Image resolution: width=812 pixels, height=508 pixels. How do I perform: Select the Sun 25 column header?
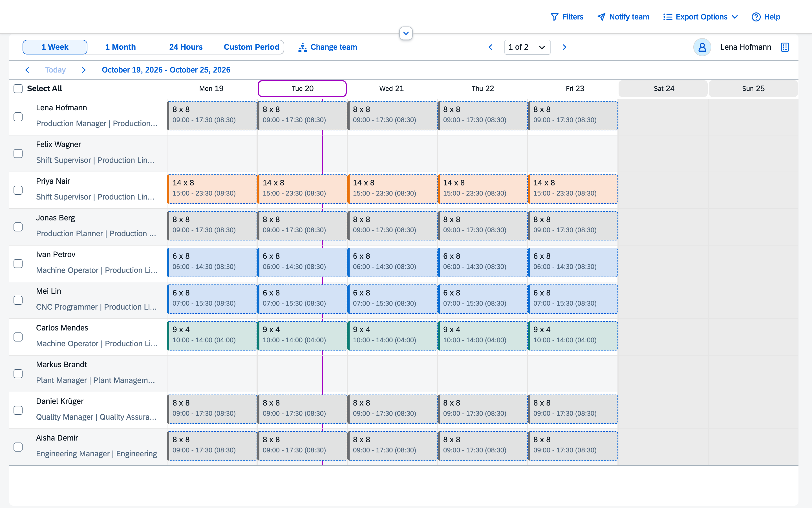[x=753, y=89]
